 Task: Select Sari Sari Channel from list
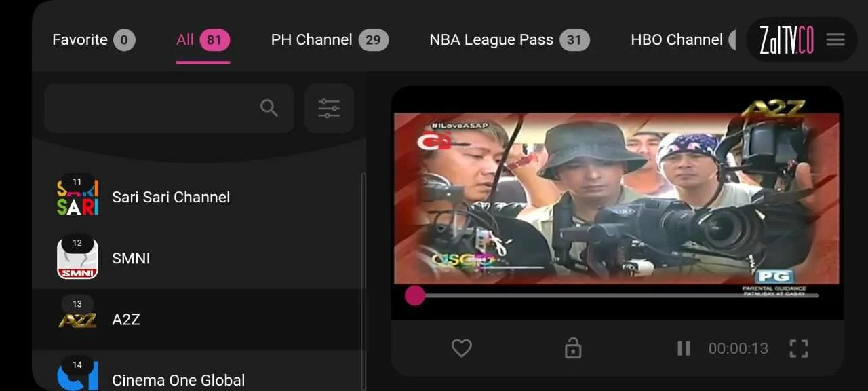click(x=197, y=197)
